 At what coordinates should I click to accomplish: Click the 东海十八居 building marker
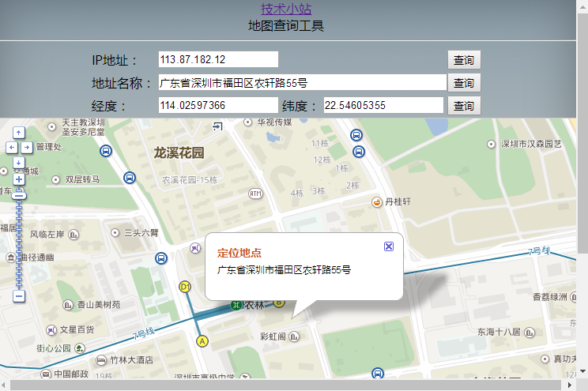pos(530,333)
